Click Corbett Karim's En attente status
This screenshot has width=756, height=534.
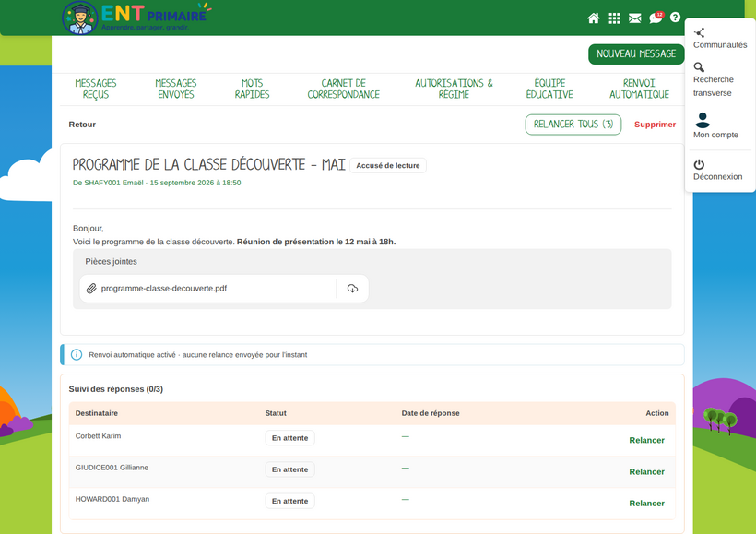point(289,438)
